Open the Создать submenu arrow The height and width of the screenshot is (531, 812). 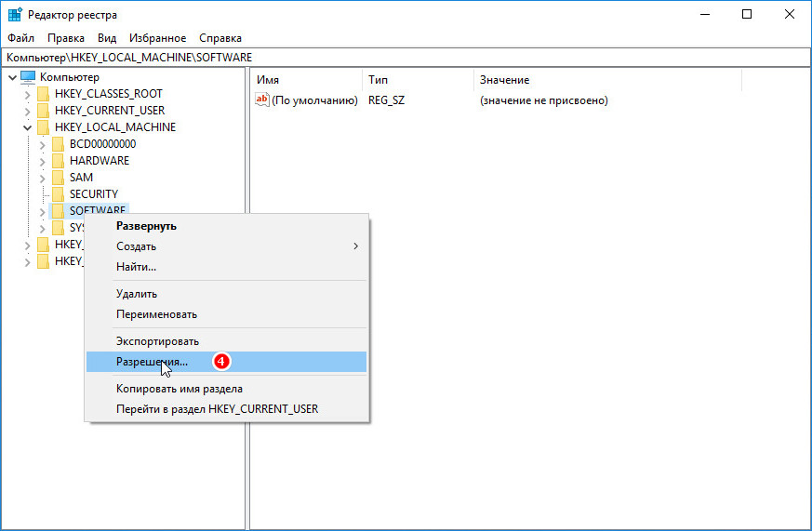coord(355,246)
